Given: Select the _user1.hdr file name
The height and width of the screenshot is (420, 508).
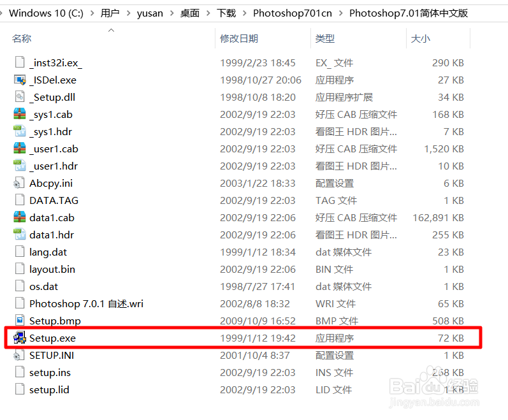Looking at the screenshot, I should (54, 166).
